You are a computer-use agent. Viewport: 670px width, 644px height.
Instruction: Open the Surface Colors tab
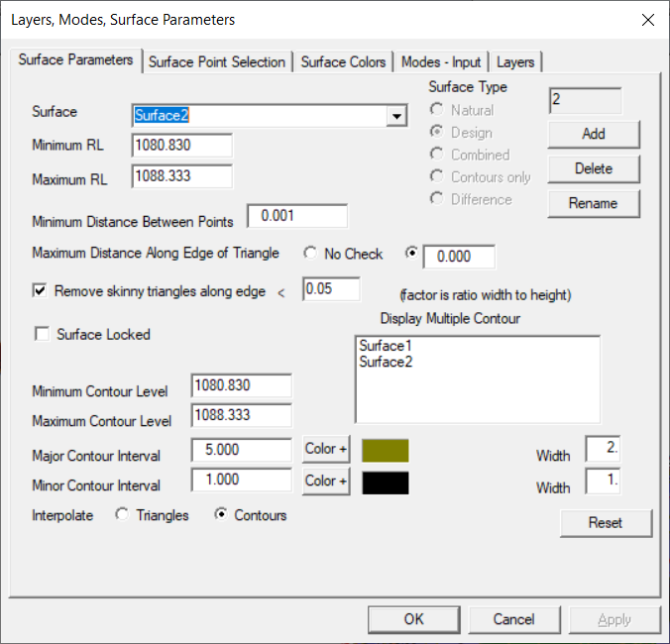tap(343, 61)
